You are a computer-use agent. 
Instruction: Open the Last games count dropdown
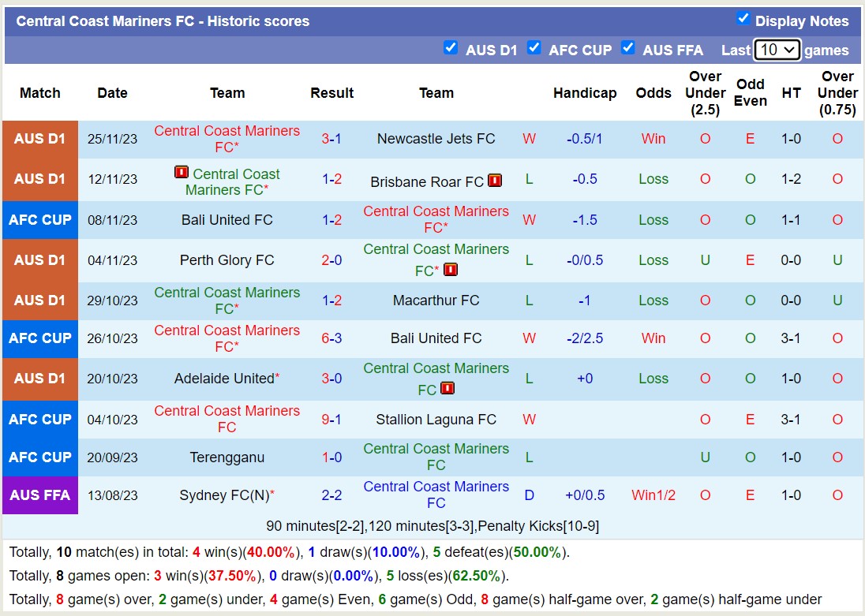pyautogui.click(x=777, y=50)
